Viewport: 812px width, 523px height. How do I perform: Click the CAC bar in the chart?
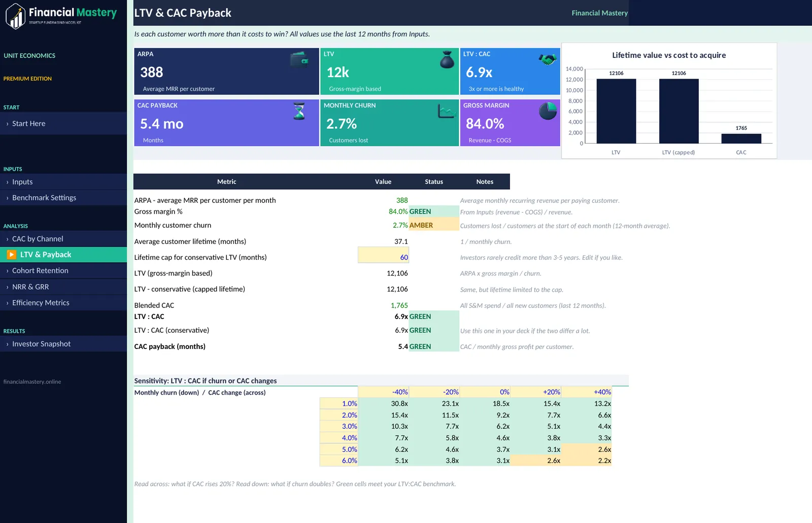(x=741, y=138)
